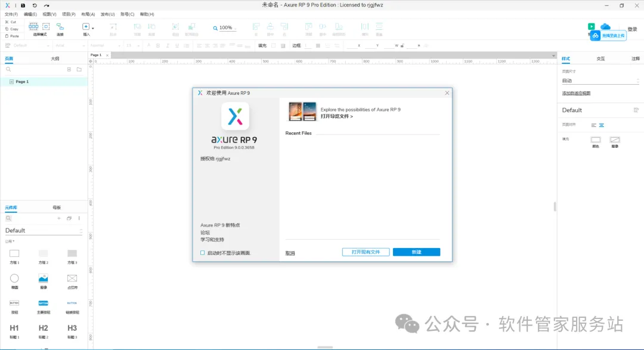This screenshot has width=644, height=350.
Task: Click the fill color swatch beside 填充
Action: (274, 45)
